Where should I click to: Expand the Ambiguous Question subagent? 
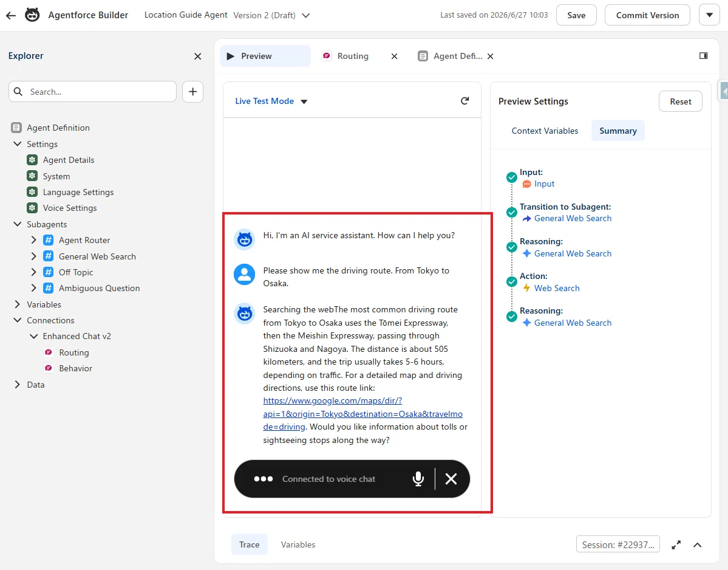tap(33, 288)
